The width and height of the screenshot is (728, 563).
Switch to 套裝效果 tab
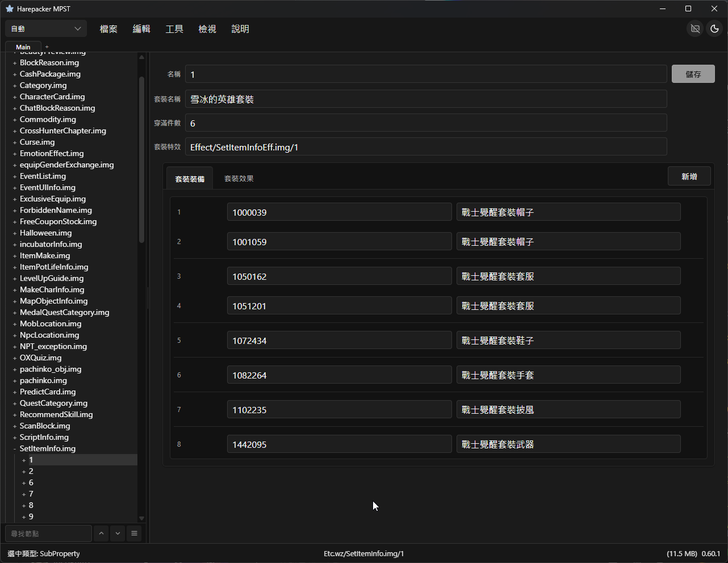pos(239,178)
